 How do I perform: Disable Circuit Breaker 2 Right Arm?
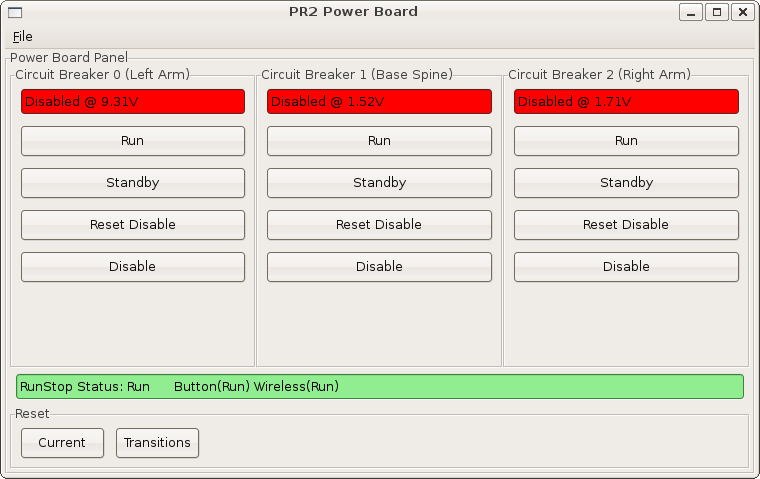point(626,267)
